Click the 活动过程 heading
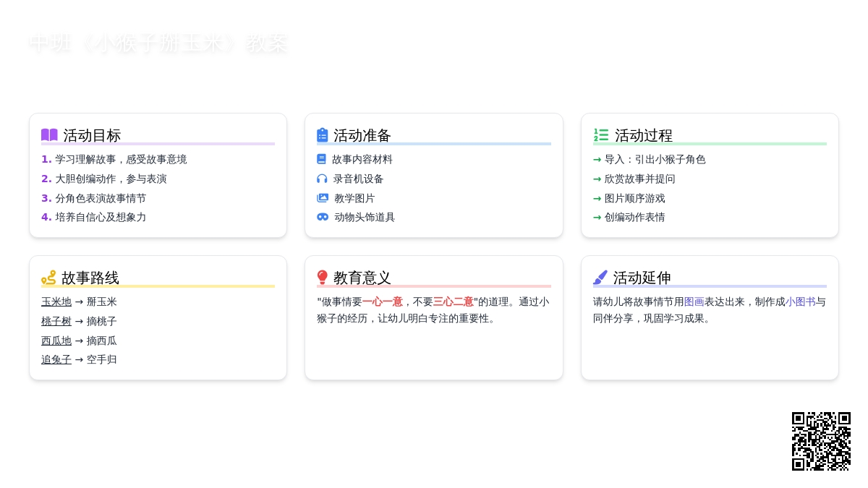This screenshot has height=488, width=868. click(644, 135)
